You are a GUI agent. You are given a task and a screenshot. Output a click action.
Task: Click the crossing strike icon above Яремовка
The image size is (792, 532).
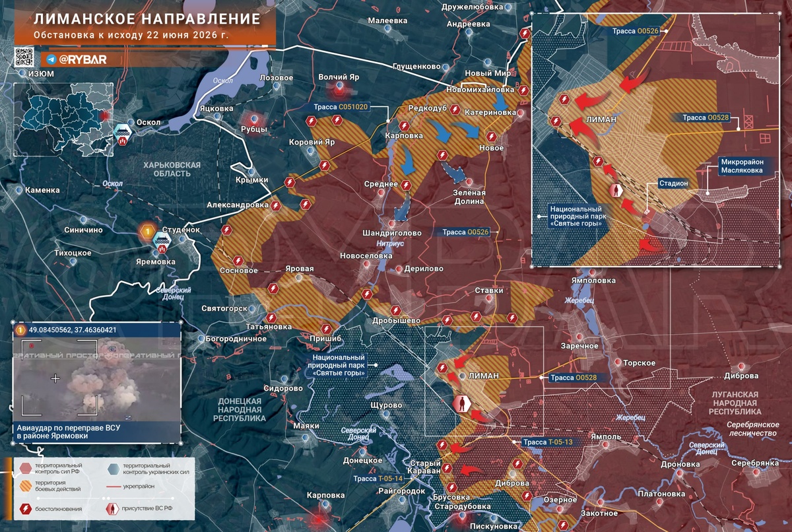pos(162,243)
